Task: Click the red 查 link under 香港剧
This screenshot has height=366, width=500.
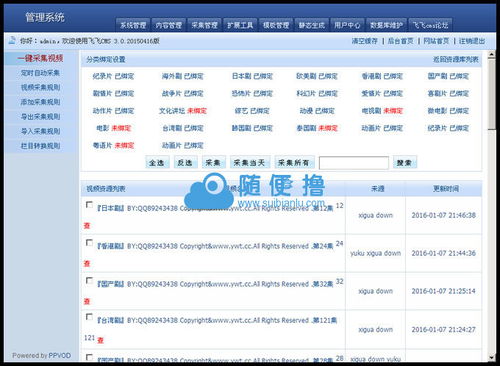Action: click(87, 264)
